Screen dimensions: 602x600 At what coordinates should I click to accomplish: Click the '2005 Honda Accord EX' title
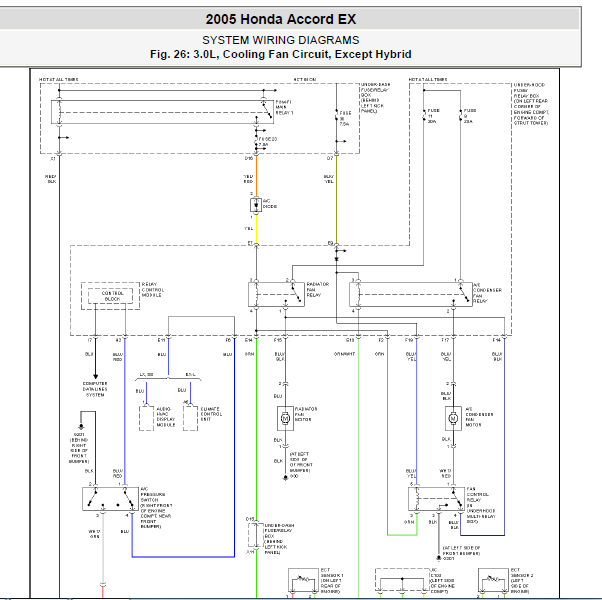(281, 19)
